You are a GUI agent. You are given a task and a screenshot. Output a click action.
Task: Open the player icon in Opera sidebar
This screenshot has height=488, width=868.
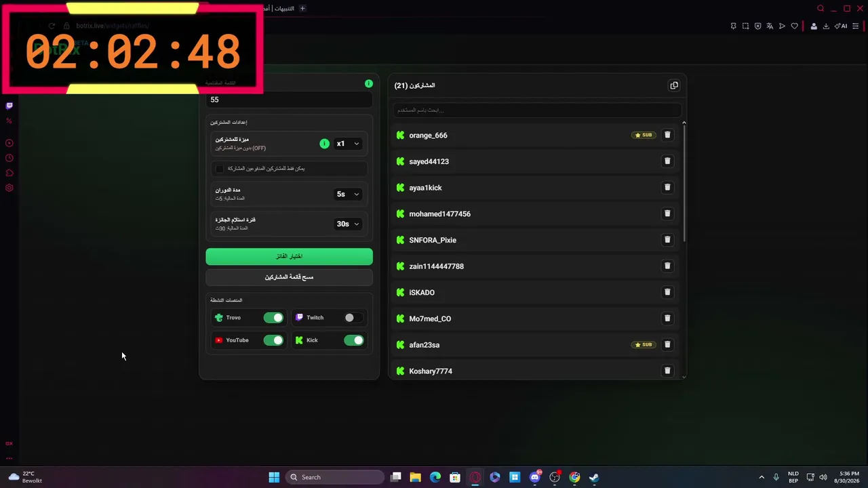coord(9,143)
